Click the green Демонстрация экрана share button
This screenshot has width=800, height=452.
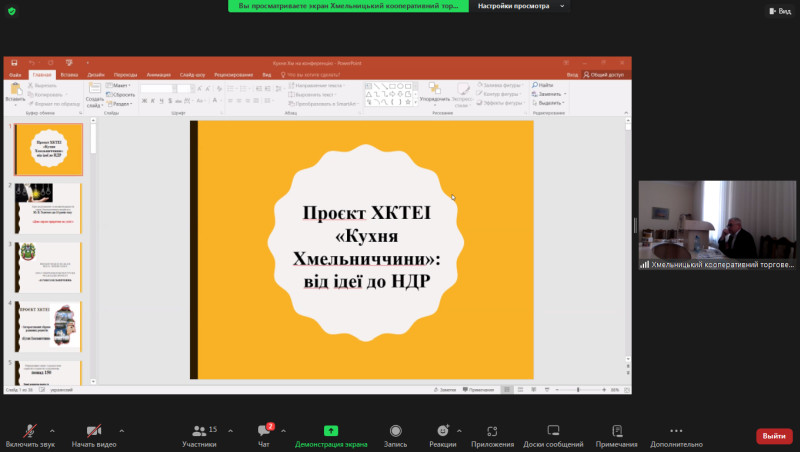click(331, 431)
